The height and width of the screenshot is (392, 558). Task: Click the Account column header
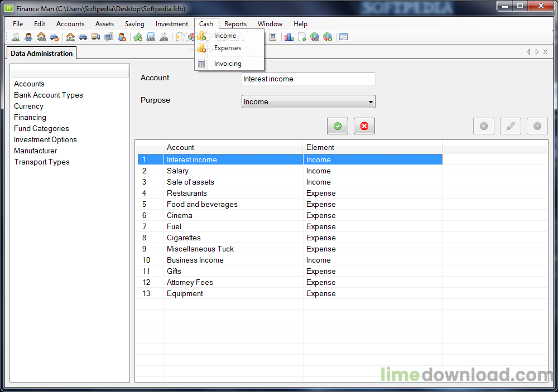tap(233, 147)
